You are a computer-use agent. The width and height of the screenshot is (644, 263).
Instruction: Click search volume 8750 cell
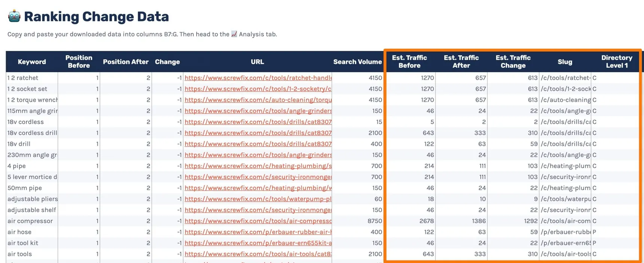pyautogui.click(x=358, y=221)
